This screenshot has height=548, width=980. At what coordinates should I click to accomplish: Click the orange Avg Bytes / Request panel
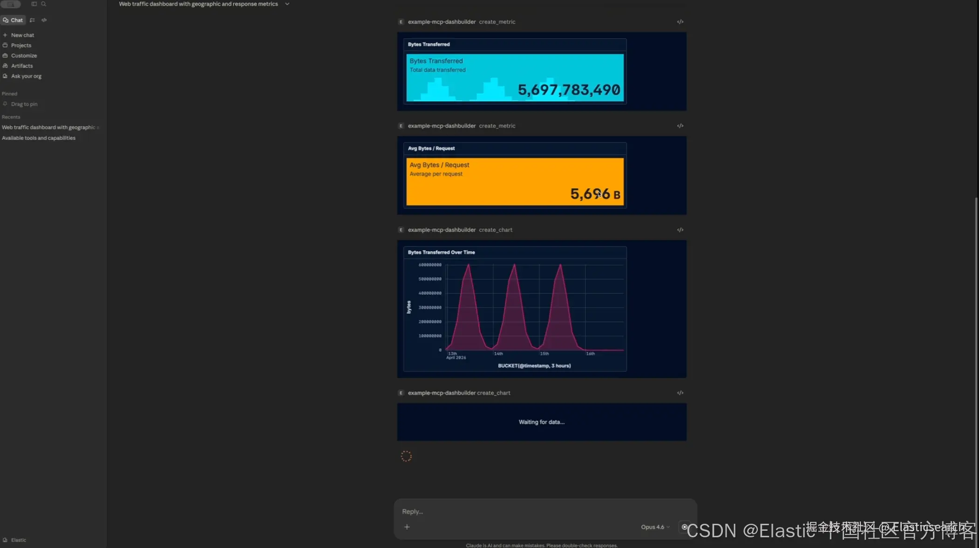514,182
